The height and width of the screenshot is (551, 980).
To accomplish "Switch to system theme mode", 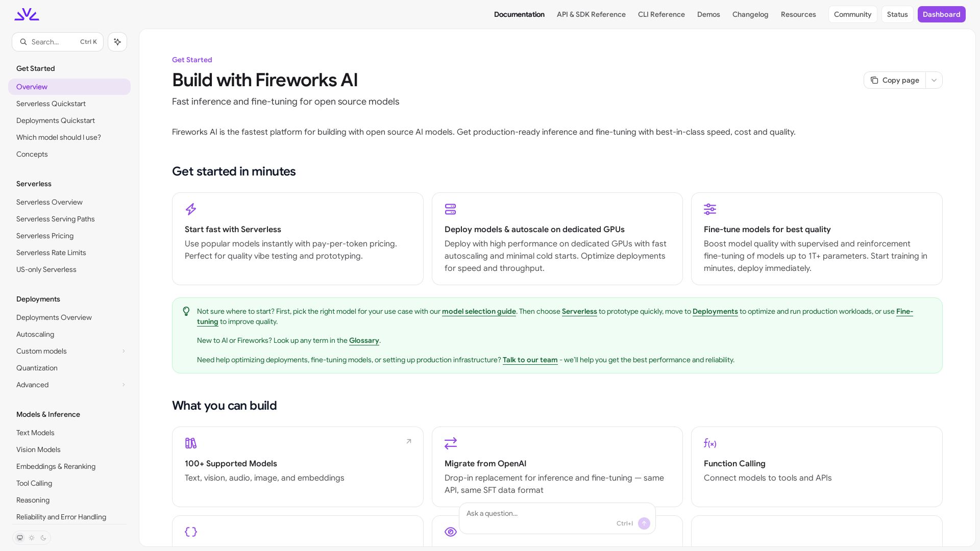I will click(20, 538).
